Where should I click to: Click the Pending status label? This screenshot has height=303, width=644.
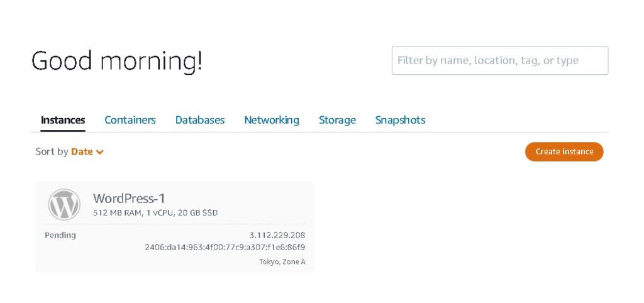pyautogui.click(x=60, y=235)
